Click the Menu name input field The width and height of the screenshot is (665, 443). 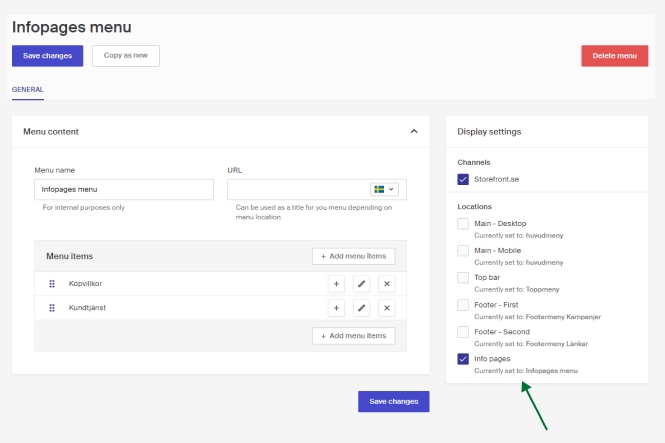click(x=124, y=189)
